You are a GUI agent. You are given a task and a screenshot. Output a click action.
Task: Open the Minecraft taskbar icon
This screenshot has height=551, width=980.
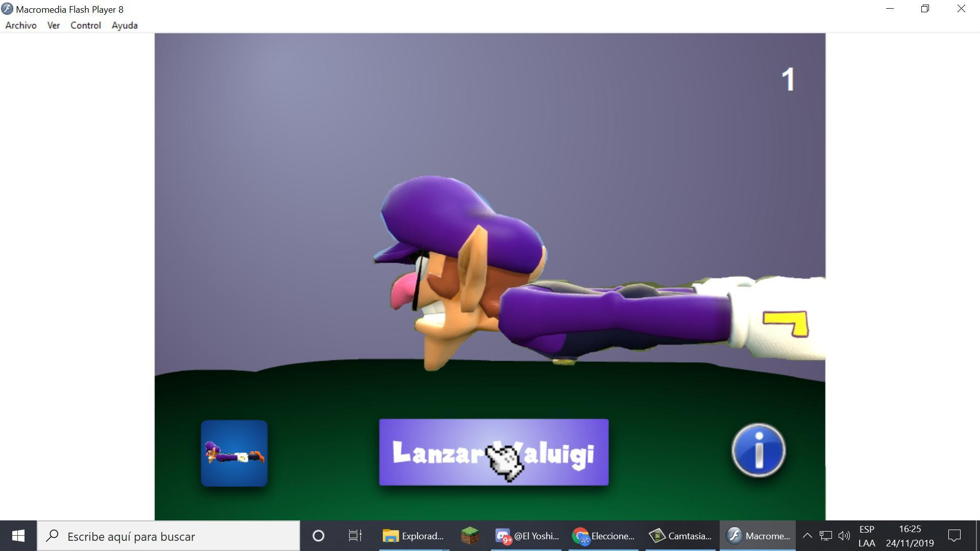(x=470, y=536)
